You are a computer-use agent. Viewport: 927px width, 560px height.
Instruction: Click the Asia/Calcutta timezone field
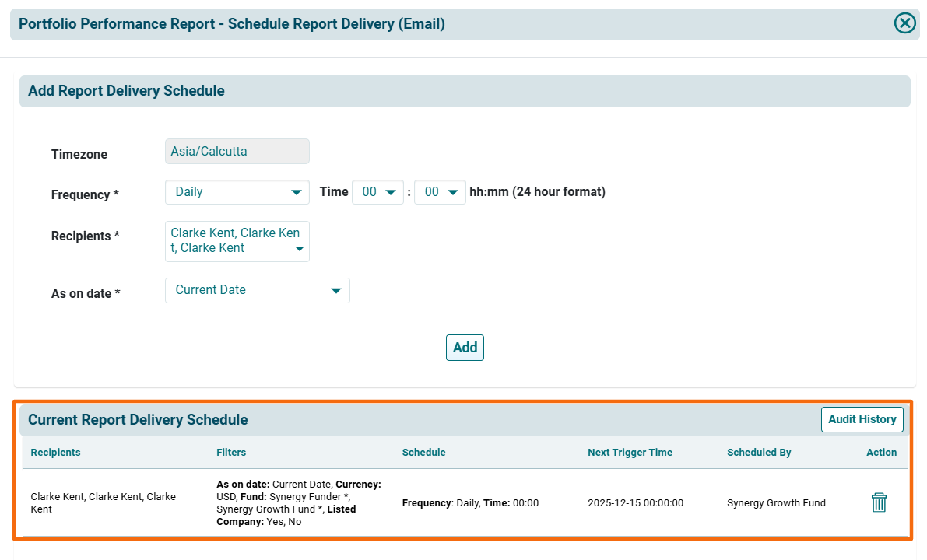coord(237,152)
